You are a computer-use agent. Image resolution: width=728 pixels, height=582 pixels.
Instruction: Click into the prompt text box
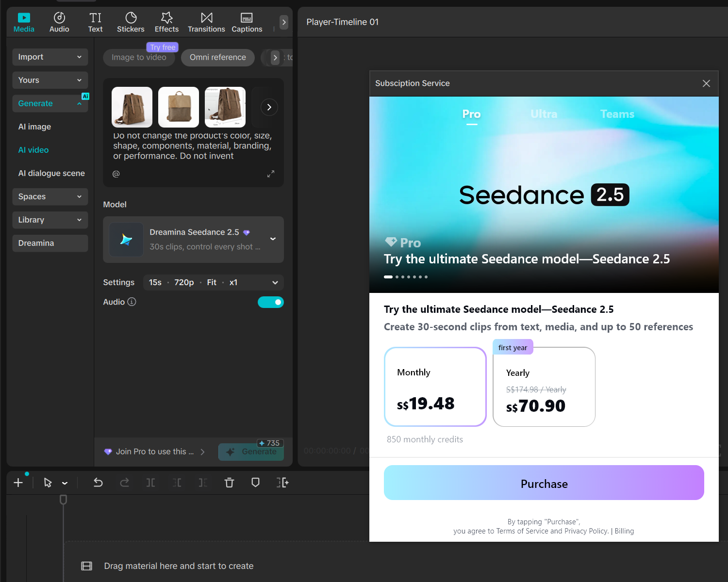193,146
